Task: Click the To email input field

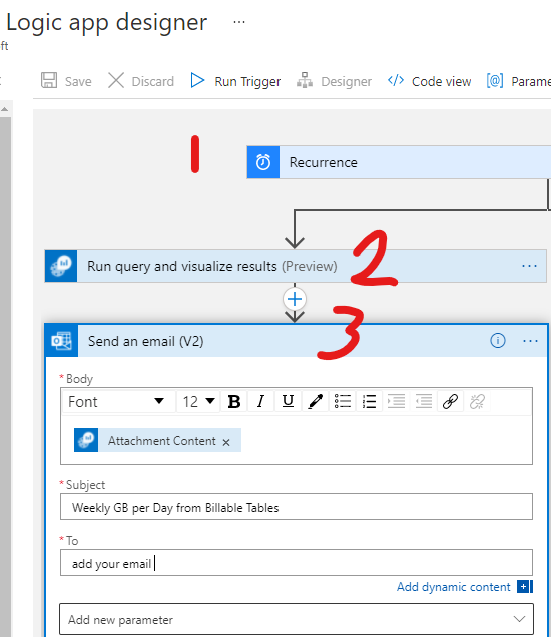Action: coord(296,563)
